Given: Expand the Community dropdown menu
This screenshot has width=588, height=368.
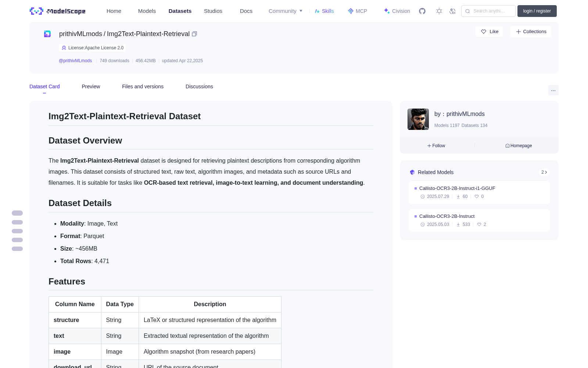Looking at the screenshot, I should pyautogui.click(x=286, y=11).
